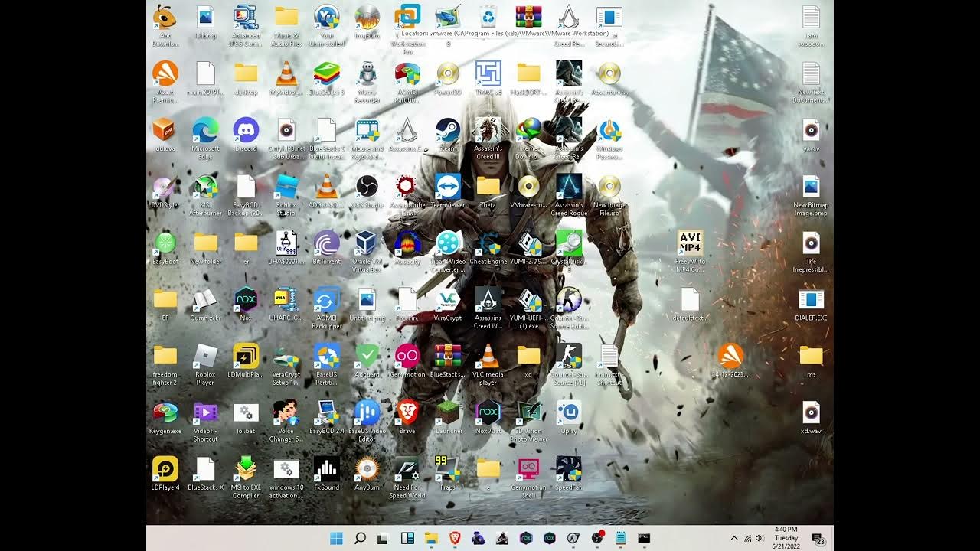Open the notification center with 23 badge
The width and height of the screenshot is (980, 551).
pyautogui.click(x=818, y=539)
